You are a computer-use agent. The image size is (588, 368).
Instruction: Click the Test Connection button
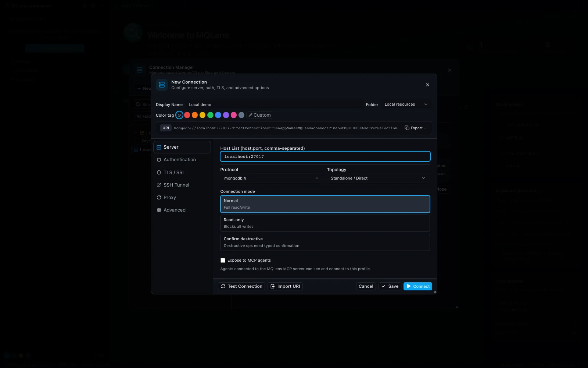pos(242,286)
